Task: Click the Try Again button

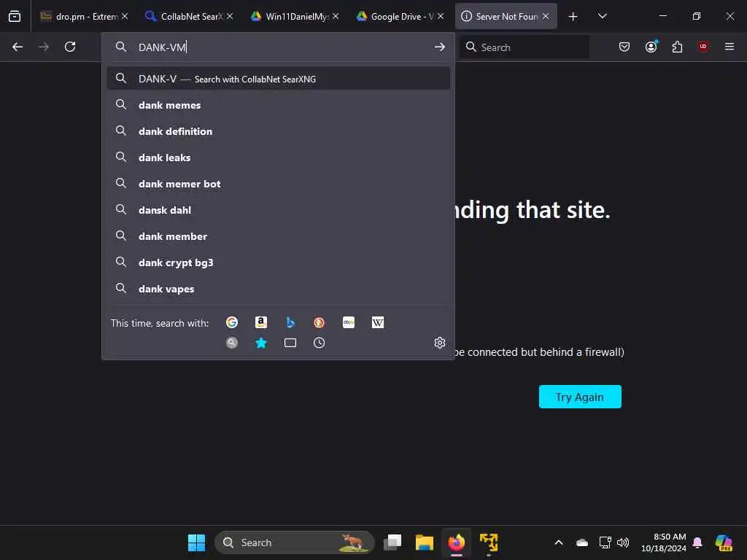Action: tap(580, 397)
